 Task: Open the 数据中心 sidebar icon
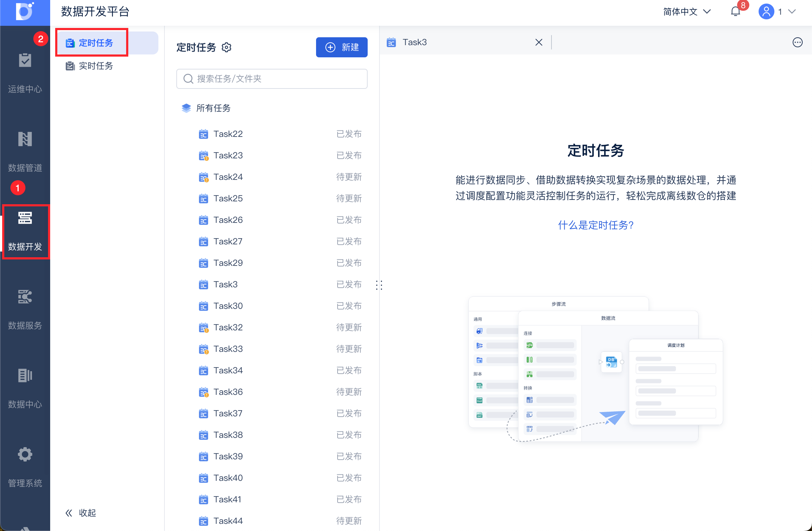[x=25, y=376]
